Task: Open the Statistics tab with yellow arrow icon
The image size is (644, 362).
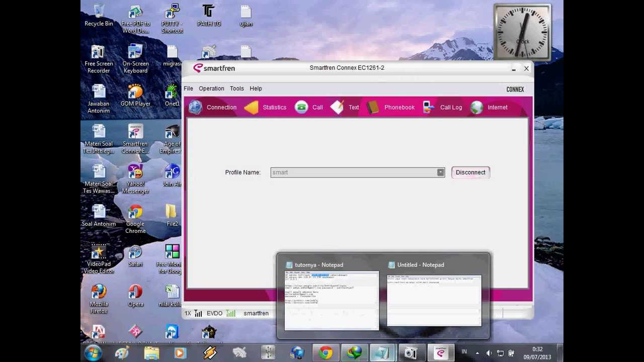Action: (265, 107)
